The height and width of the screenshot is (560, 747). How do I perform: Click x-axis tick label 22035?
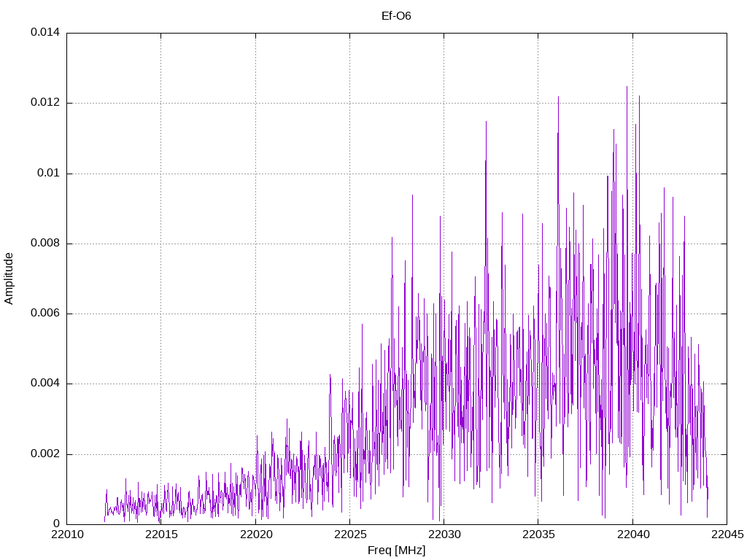tap(539, 534)
